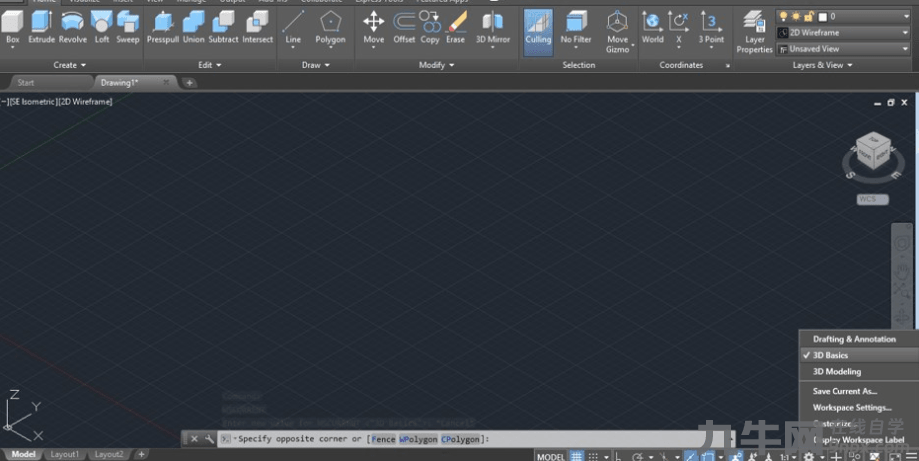The width and height of the screenshot is (919, 461).
Task: Rotate UCS about the X axis
Action: coord(679,28)
